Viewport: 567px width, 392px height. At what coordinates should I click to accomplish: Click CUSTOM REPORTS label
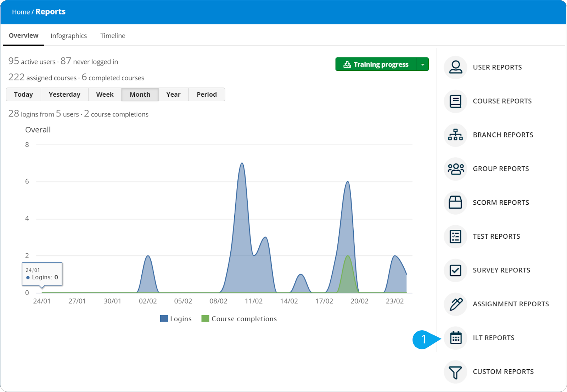pos(503,372)
